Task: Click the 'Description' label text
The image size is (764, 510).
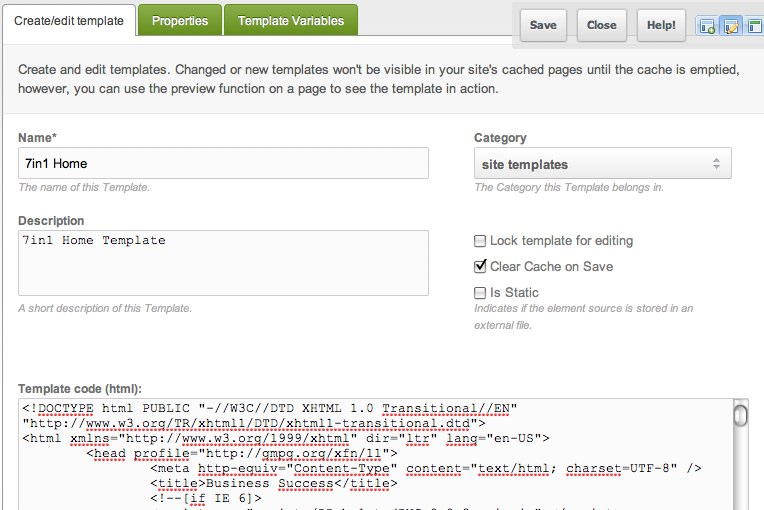Action: click(x=51, y=221)
